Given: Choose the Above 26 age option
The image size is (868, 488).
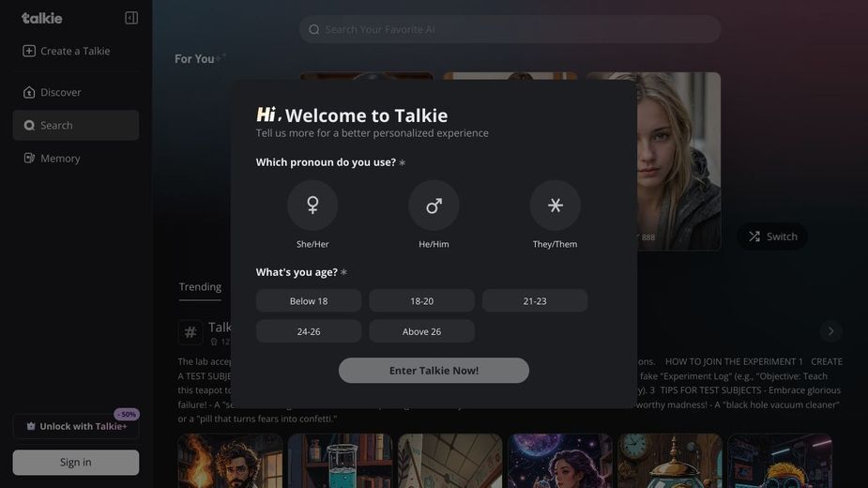Looking at the screenshot, I should coord(422,331).
